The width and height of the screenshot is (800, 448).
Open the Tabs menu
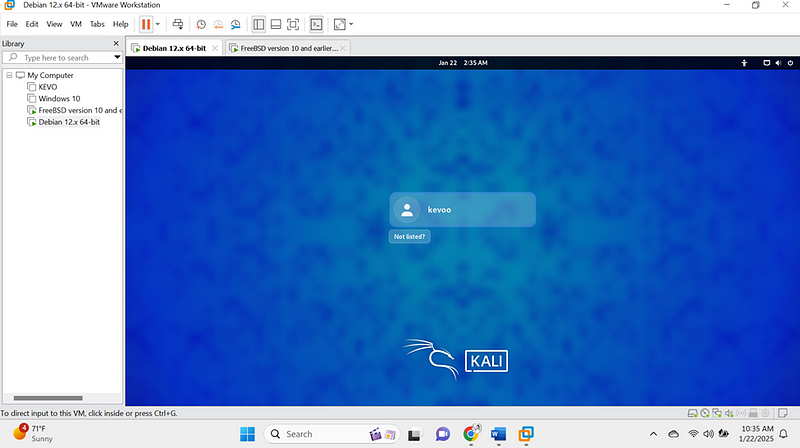pos(97,24)
